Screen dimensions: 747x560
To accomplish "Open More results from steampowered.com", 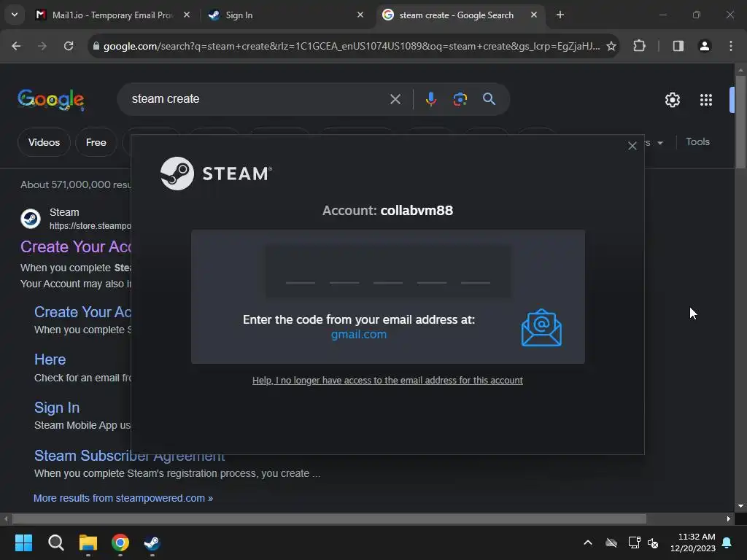I will pos(123,498).
